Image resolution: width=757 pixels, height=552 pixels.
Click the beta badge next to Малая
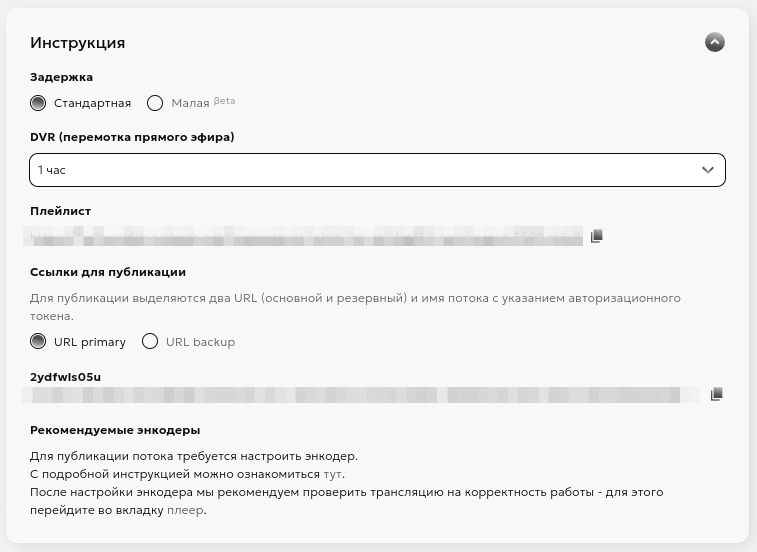tap(224, 101)
